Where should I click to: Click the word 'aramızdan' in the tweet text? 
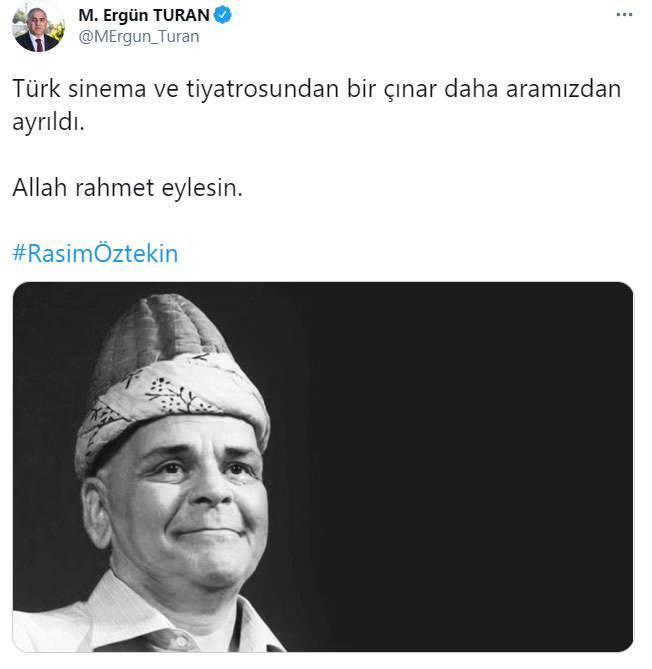(x=563, y=89)
